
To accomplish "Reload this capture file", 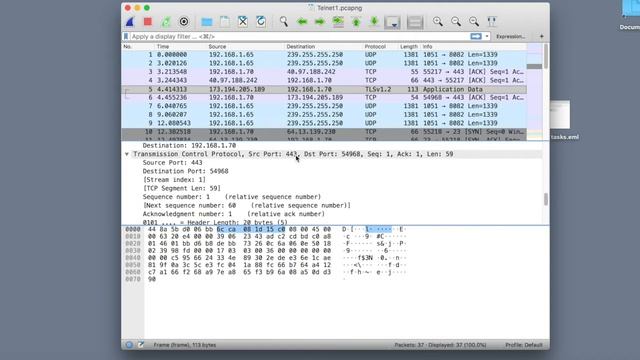I will coord(261,22).
